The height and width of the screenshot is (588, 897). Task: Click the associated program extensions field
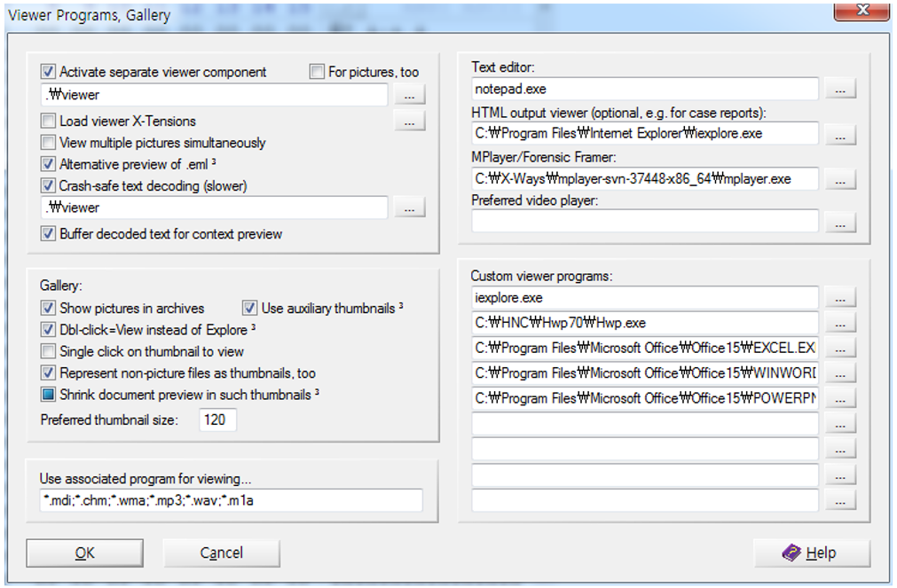231,500
